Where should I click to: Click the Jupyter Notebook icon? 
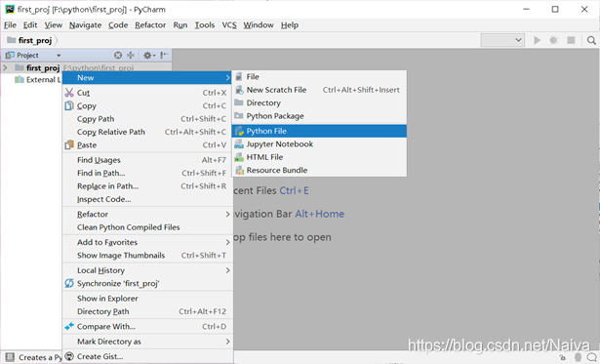tap(239, 144)
